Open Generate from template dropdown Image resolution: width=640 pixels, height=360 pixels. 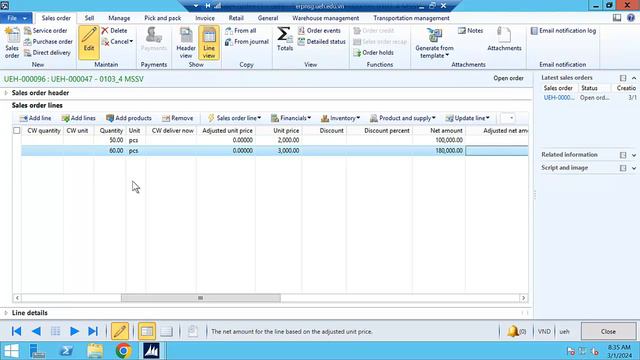(x=434, y=43)
